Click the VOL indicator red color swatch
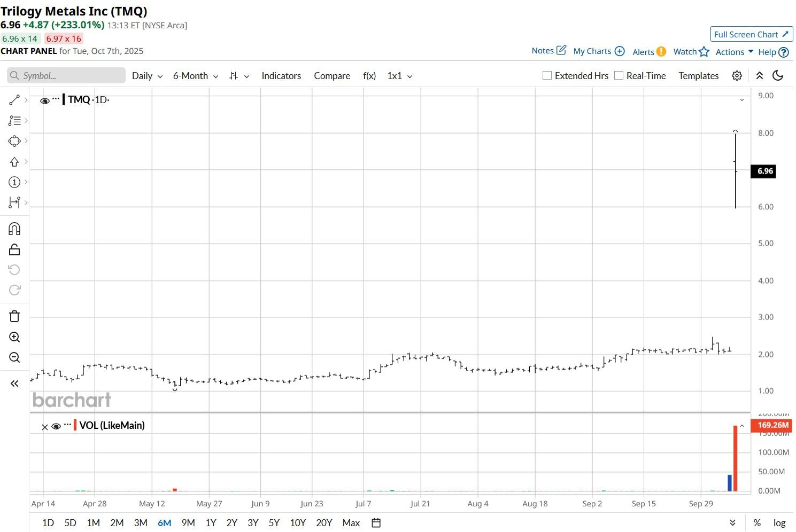796x532 pixels. point(75,425)
